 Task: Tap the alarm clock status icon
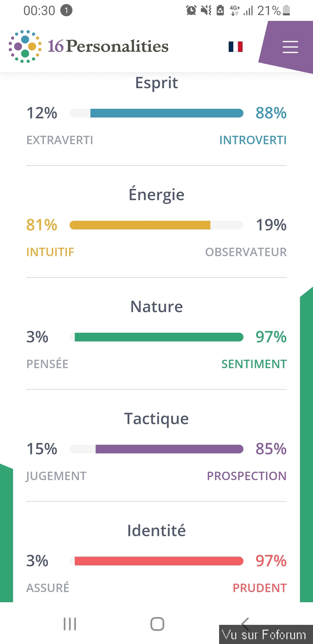pyautogui.click(x=191, y=10)
